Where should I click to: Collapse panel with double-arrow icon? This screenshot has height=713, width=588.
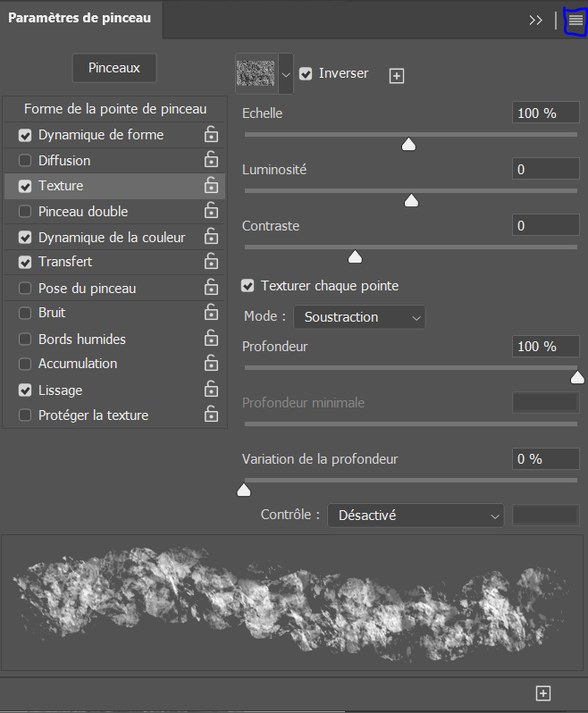536,21
